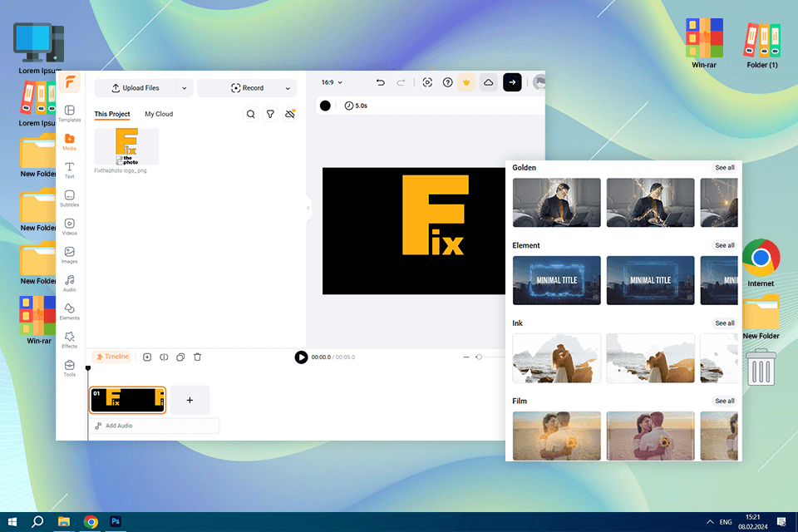
Task: See all Golden templates
Action: (x=724, y=167)
